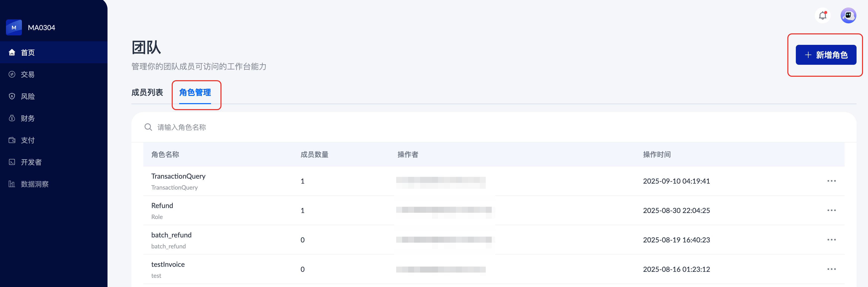Click the 支付 payment wallet icon
Image resolution: width=868 pixels, height=287 pixels.
pyautogui.click(x=12, y=140)
